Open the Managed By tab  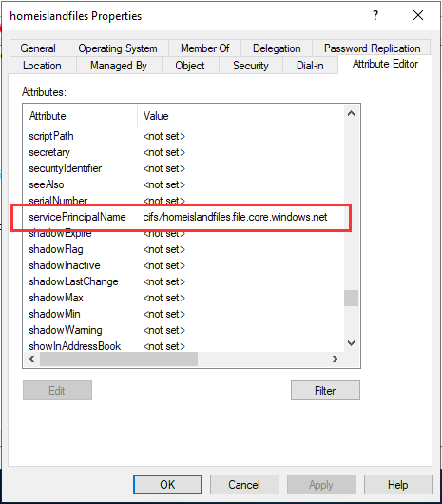coord(119,66)
